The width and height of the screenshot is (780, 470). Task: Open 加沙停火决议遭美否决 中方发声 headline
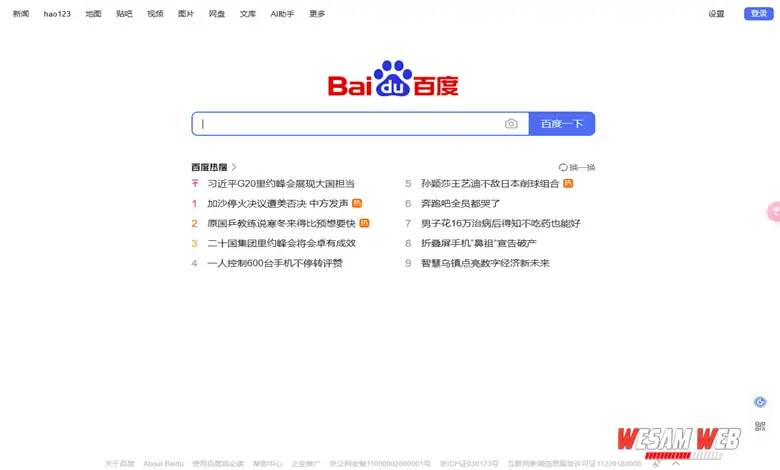pyautogui.click(x=278, y=203)
